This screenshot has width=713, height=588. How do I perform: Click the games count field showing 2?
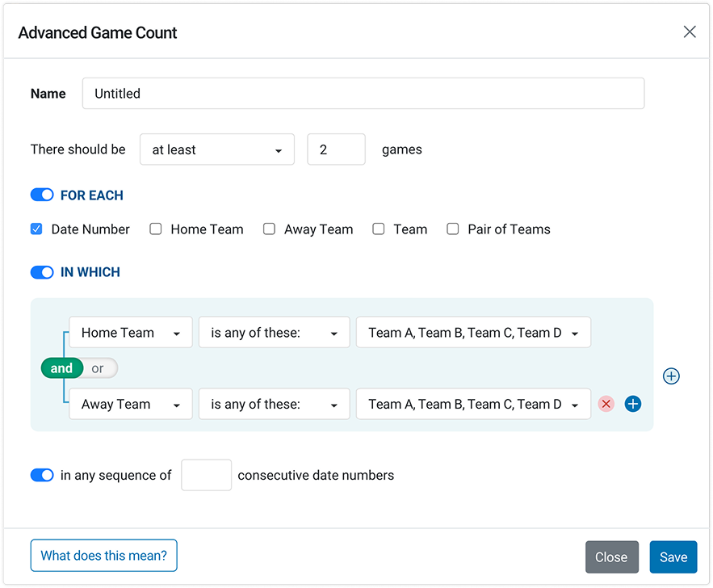click(x=336, y=149)
